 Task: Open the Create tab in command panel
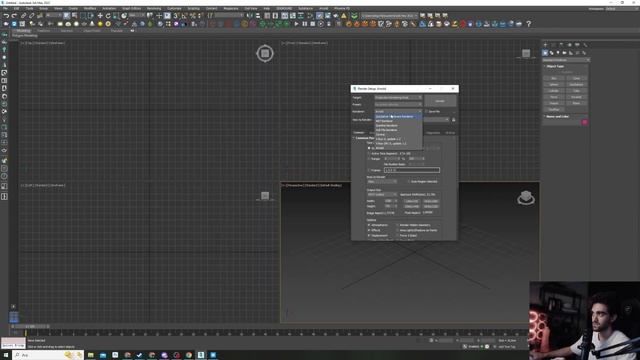coord(545,44)
